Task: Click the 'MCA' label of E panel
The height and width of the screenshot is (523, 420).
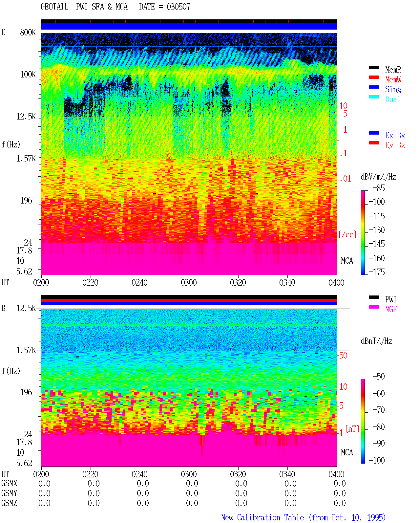Action: (x=347, y=261)
